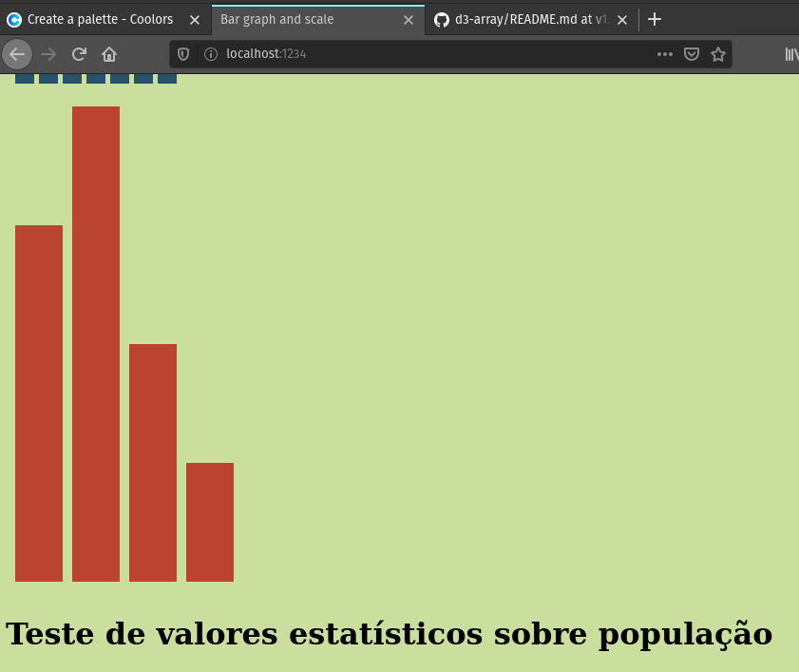799x672 pixels.
Task: Click the GitHub favicon on d3-array tab
Action: coord(441,20)
